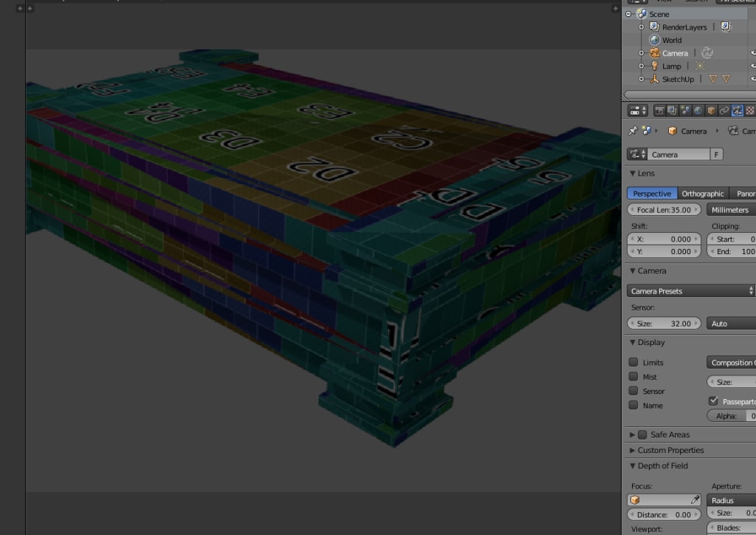Collapse the Display panel

click(633, 343)
